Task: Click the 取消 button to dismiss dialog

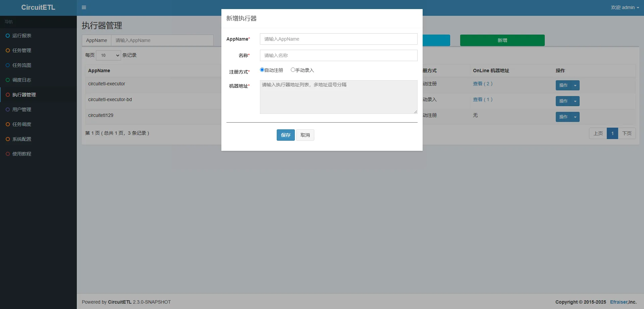Action: (305, 135)
